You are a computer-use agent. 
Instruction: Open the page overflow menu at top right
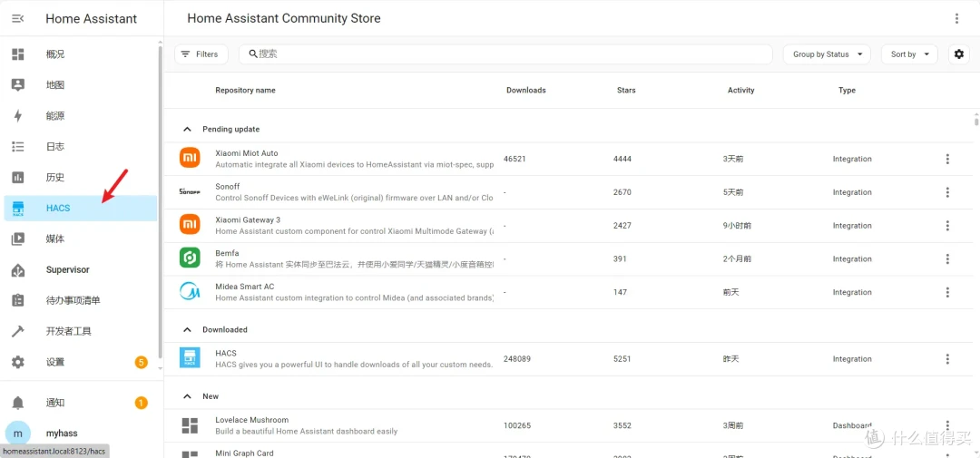click(x=956, y=19)
